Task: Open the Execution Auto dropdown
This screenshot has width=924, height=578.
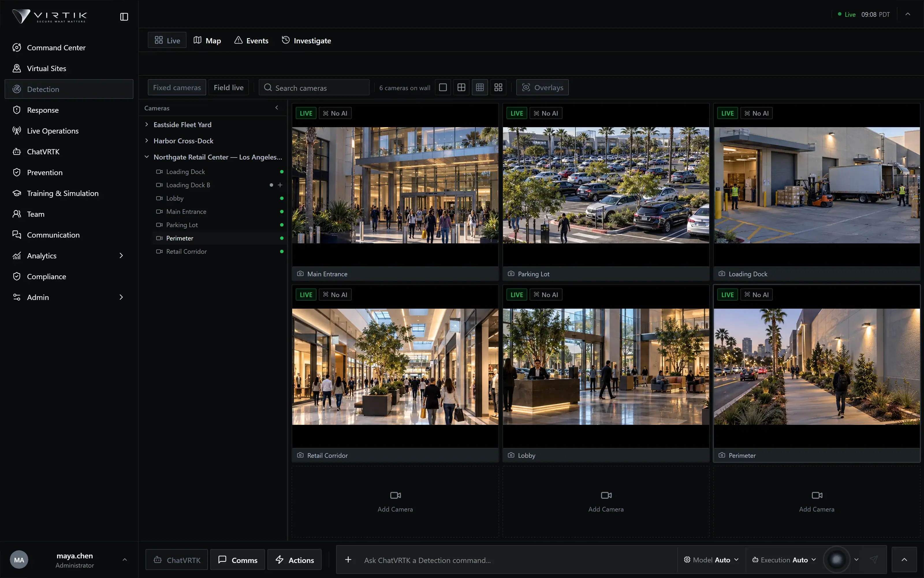Action: point(784,560)
